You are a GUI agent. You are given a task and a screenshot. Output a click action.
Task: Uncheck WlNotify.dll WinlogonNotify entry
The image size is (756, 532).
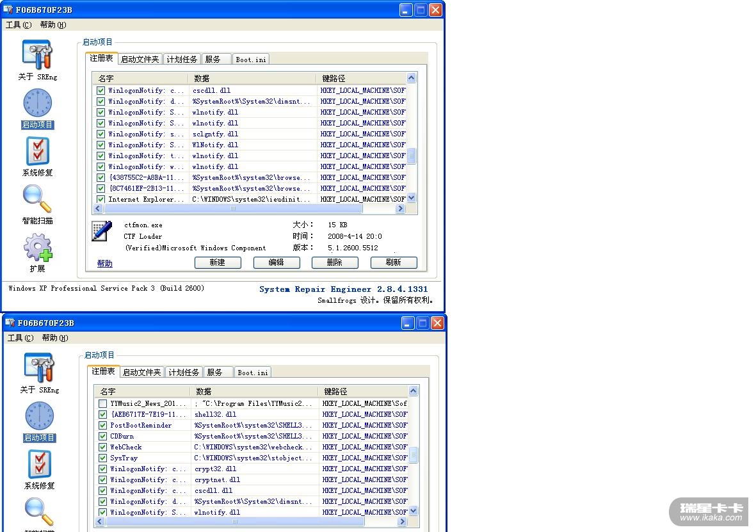point(101,145)
